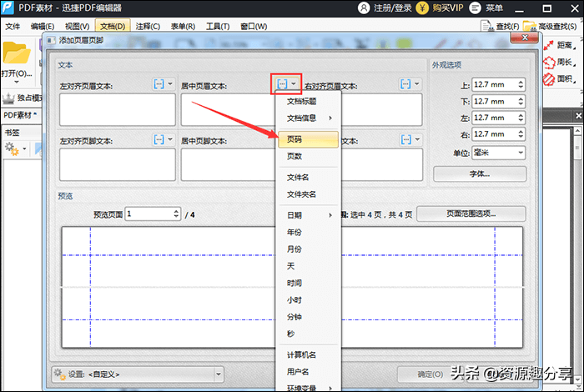
Task: Click the yellow open folder icon
Action: tap(17, 53)
